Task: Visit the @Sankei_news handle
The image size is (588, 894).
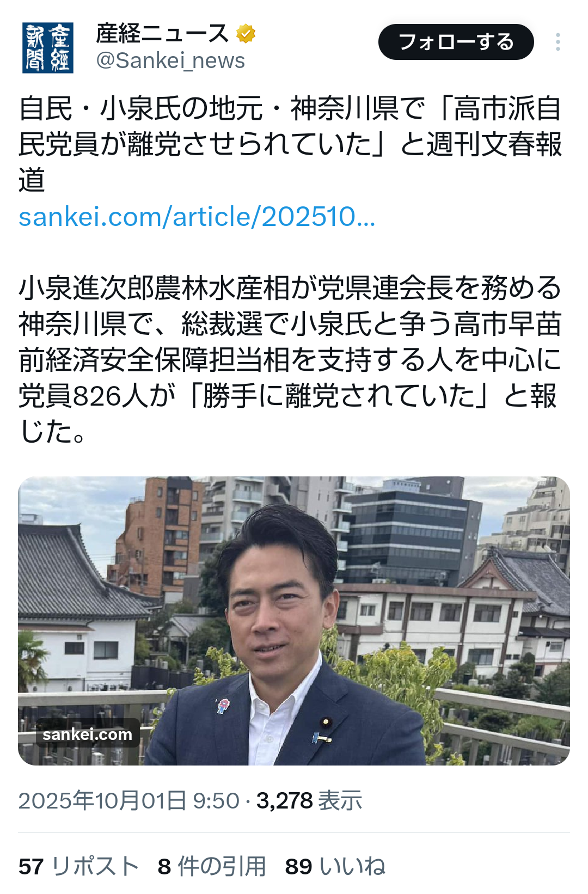Action: tap(170, 61)
